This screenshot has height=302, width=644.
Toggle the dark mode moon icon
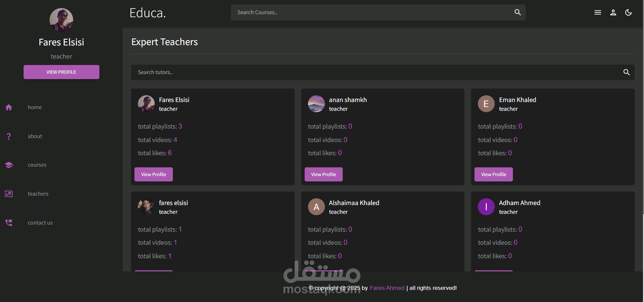tap(628, 12)
